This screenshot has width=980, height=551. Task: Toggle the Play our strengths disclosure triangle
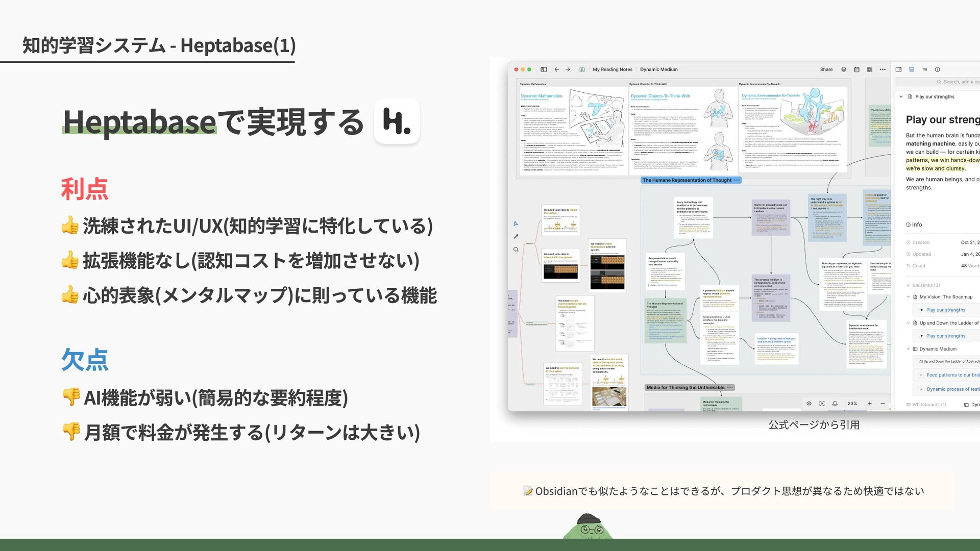click(x=921, y=310)
